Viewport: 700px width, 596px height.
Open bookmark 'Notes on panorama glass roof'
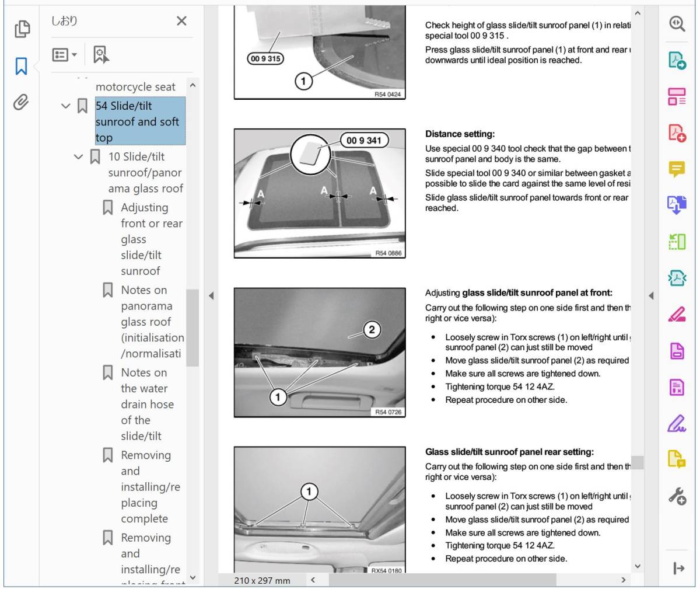[x=152, y=322]
